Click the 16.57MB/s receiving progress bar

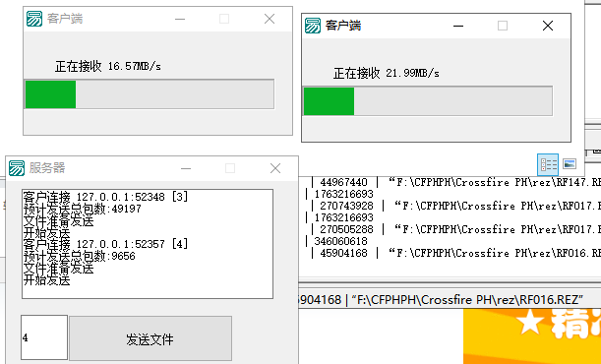(x=150, y=94)
